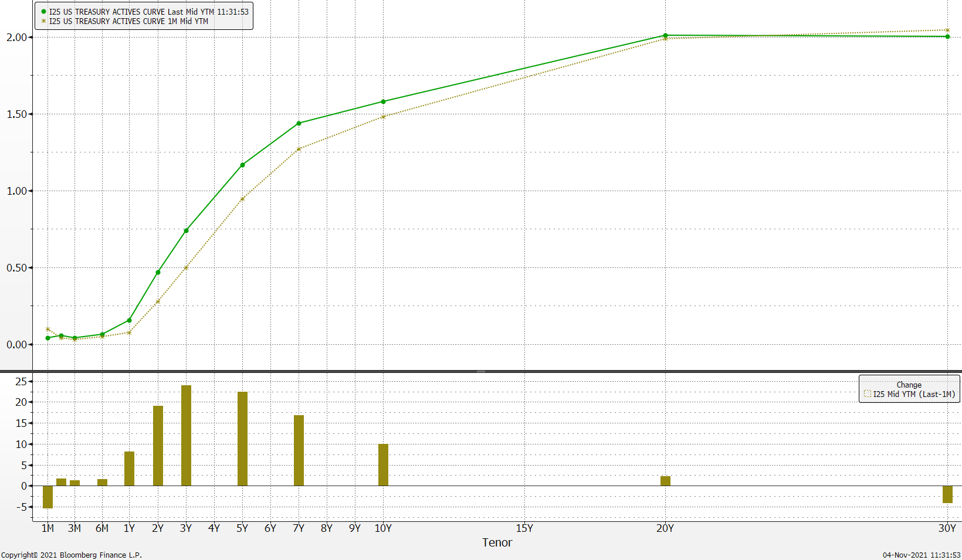Click the '1.00' yield axis label
The image size is (962, 560).
tap(17, 191)
